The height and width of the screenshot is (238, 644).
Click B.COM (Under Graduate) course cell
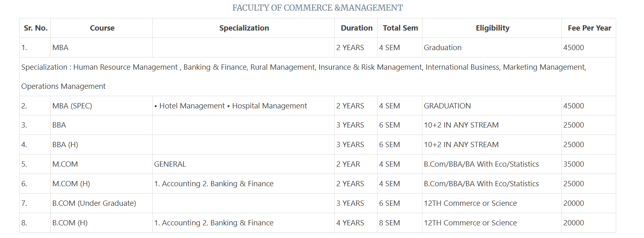(94, 203)
